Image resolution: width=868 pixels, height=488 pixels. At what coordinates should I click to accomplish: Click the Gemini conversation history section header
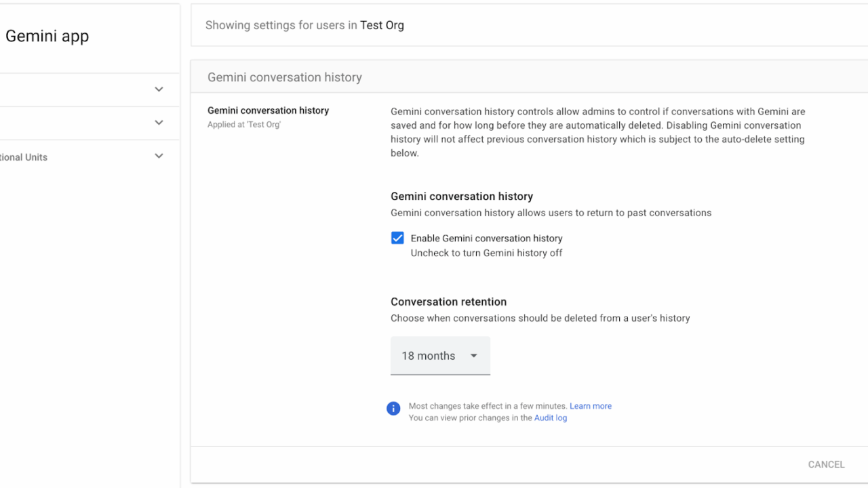coord(285,77)
